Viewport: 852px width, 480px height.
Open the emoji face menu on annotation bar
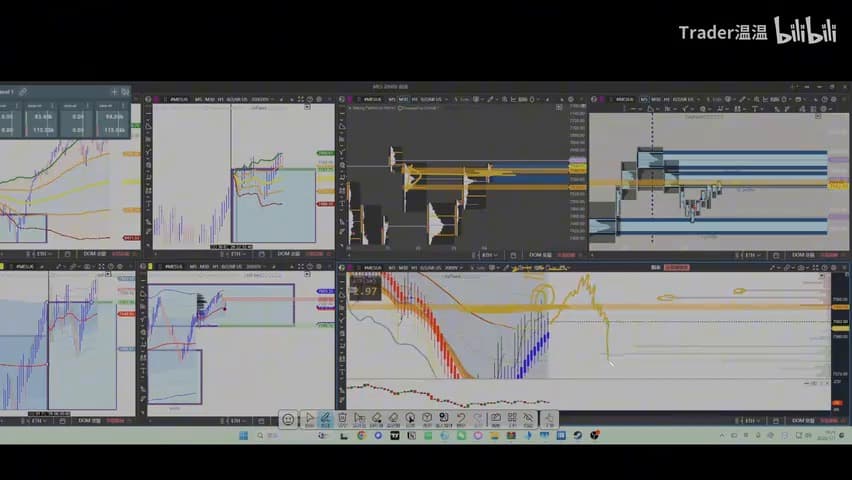click(x=288, y=419)
